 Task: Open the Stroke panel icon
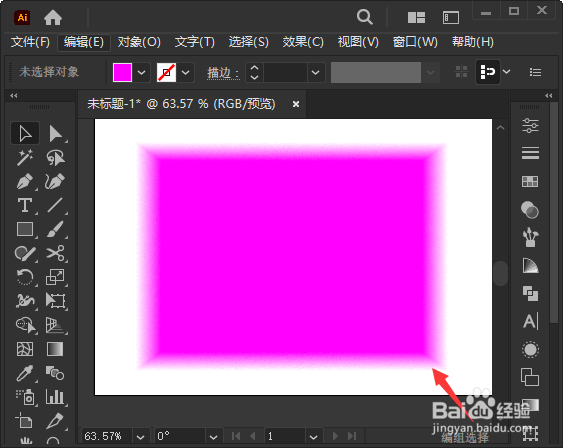(530, 153)
